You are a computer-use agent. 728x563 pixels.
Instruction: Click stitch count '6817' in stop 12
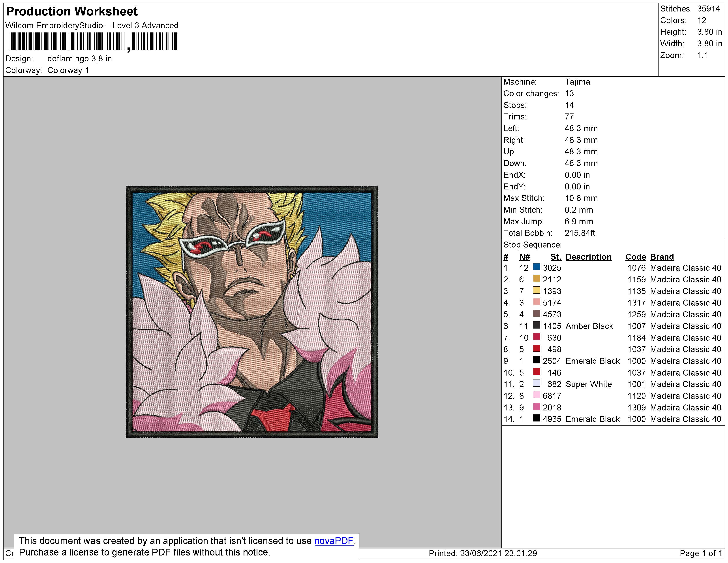tap(552, 396)
